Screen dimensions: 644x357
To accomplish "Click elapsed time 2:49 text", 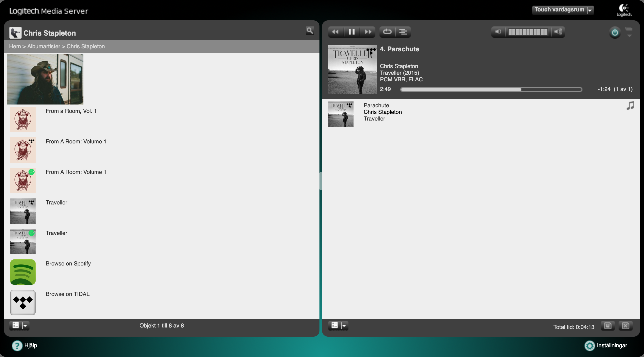I will [x=385, y=89].
